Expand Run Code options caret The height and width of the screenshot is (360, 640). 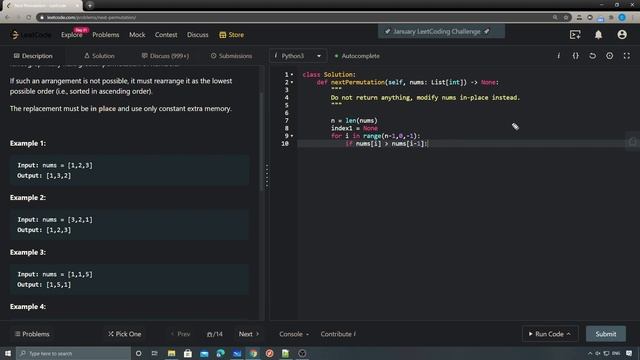[569, 334]
